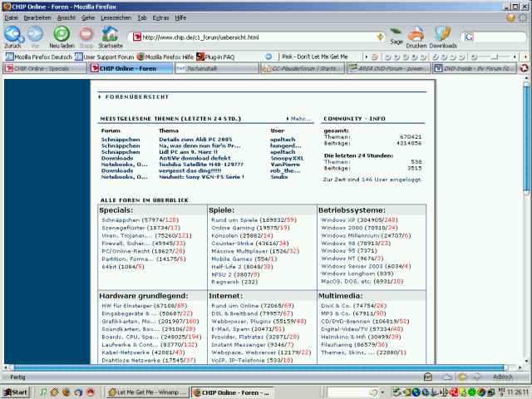
Task: Open User Support Forum bookmark
Action: 105,57
